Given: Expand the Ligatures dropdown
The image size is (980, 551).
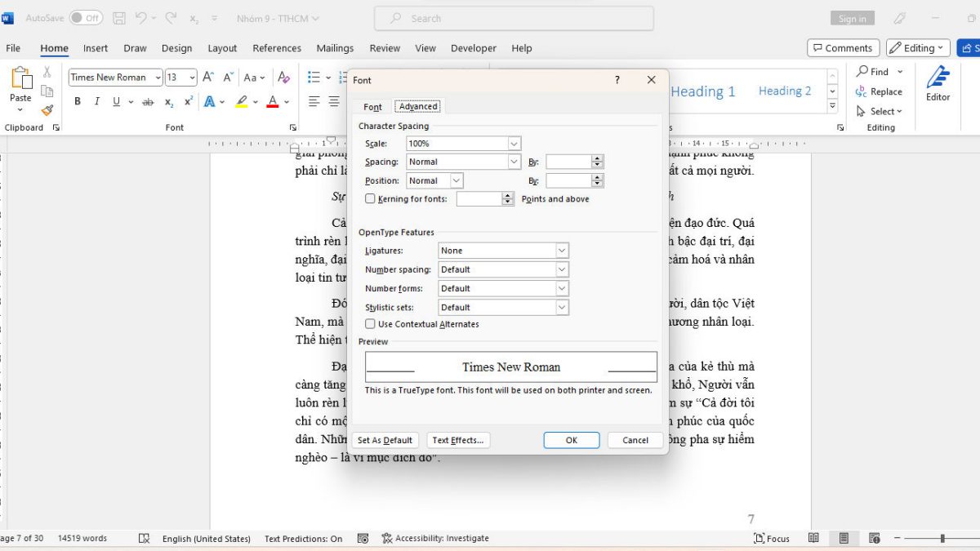Looking at the screenshot, I should point(562,251).
